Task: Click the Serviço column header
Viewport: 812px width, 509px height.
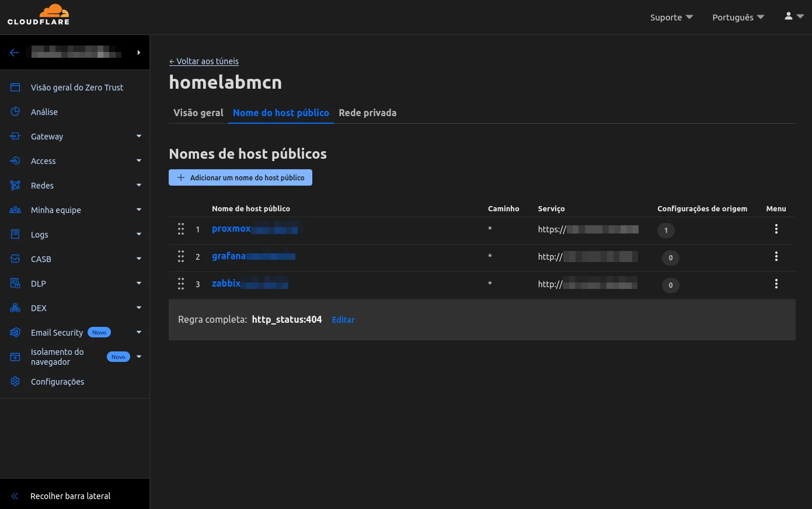Action: pyautogui.click(x=551, y=208)
